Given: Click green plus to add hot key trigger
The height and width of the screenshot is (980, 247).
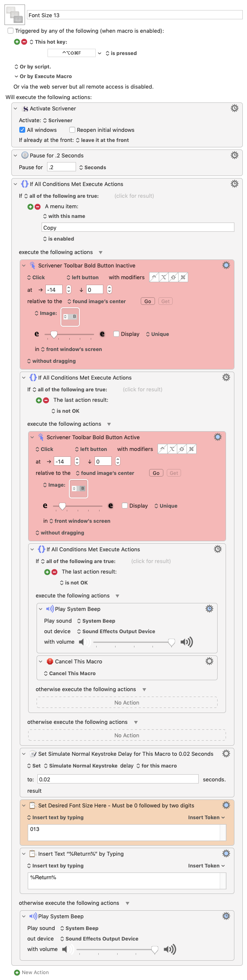Looking at the screenshot, I should (x=17, y=42).
